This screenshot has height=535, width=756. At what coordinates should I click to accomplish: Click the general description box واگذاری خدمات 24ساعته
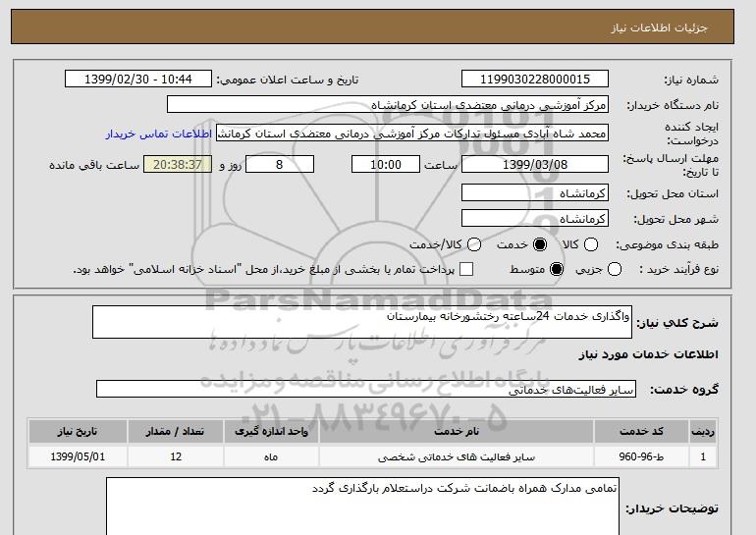click(x=362, y=322)
